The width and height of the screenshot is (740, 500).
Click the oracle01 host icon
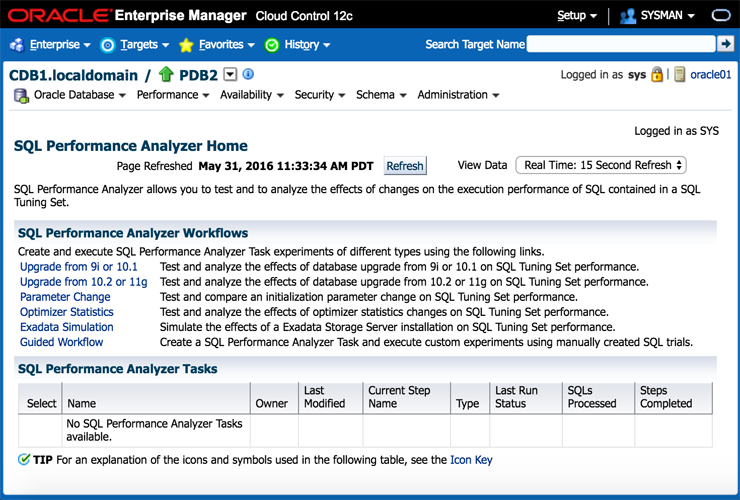click(680, 74)
